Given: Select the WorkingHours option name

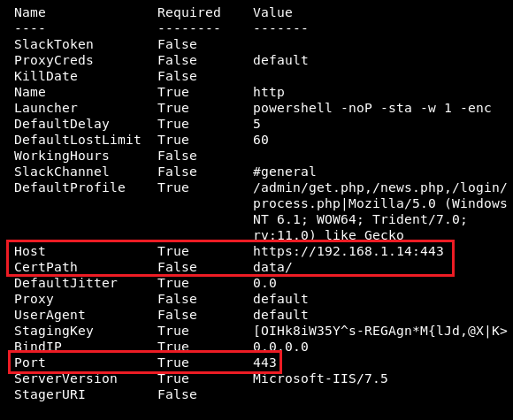Looking at the screenshot, I should [x=62, y=156].
